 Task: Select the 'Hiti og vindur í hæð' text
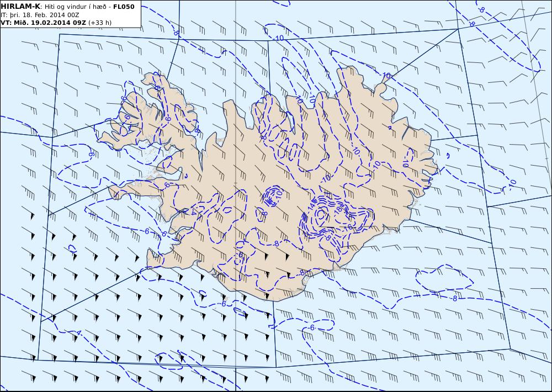coord(75,7)
